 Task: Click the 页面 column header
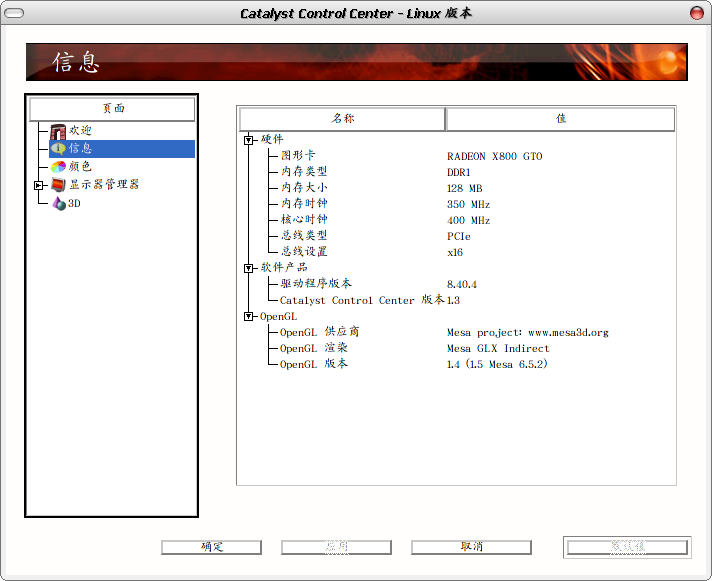click(x=112, y=109)
